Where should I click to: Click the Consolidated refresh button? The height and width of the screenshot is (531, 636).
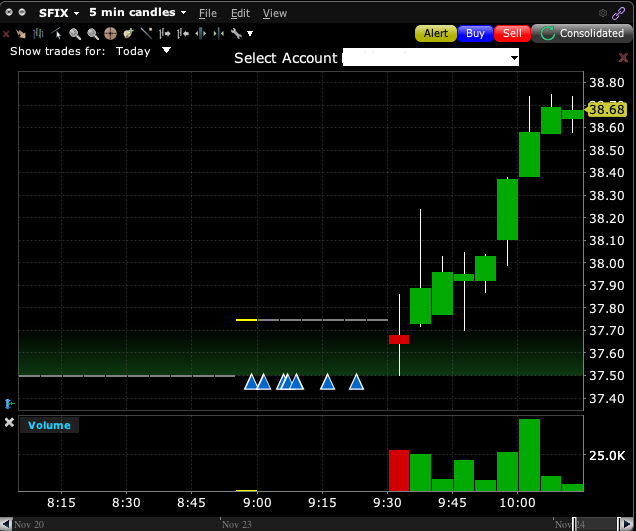pyautogui.click(x=582, y=33)
